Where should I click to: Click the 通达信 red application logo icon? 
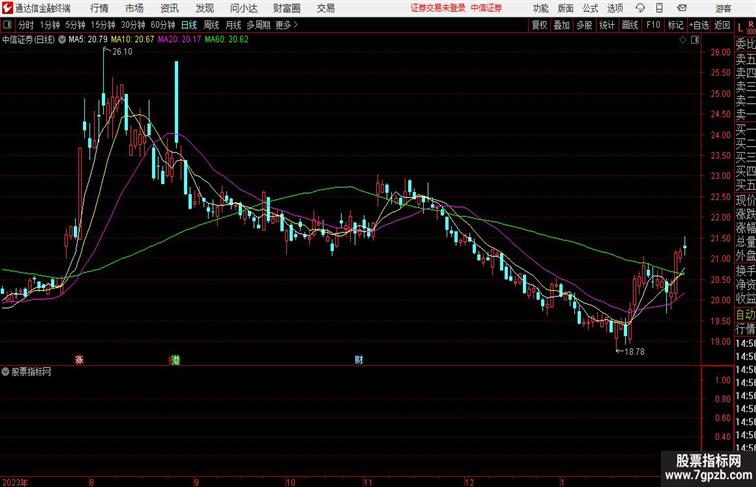click(7, 8)
